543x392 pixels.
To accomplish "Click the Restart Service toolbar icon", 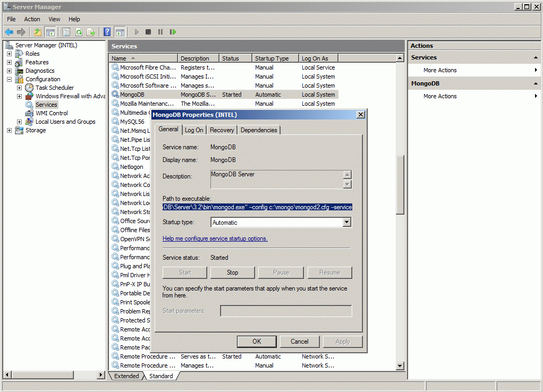I will (x=173, y=32).
